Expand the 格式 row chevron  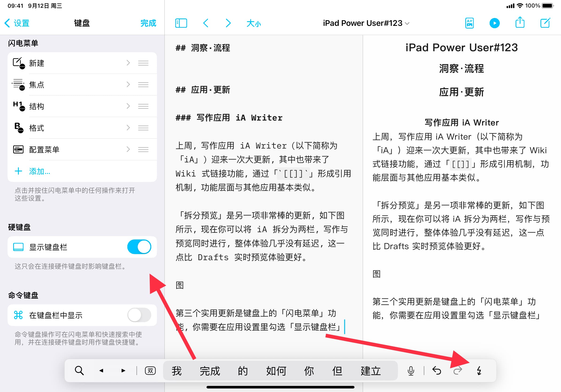coord(128,128)
